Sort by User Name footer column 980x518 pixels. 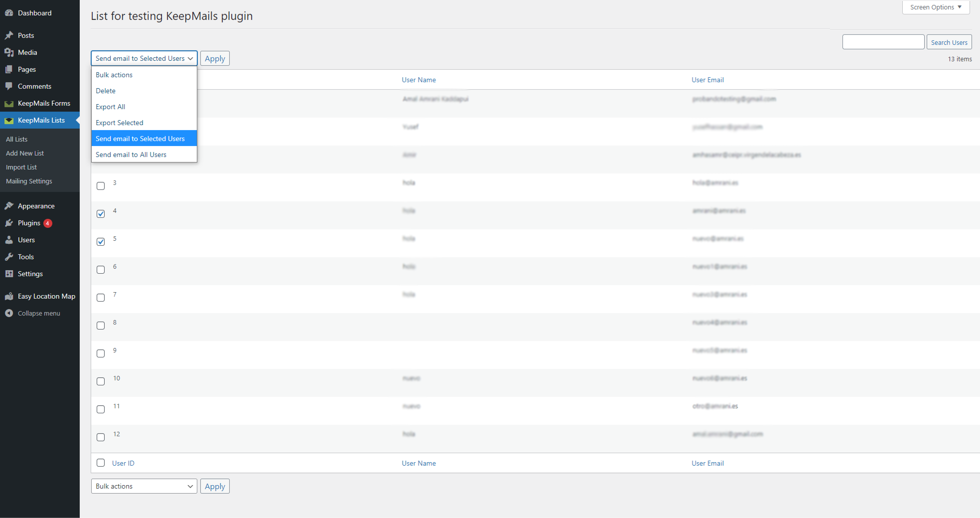click(x=419, y=463)
